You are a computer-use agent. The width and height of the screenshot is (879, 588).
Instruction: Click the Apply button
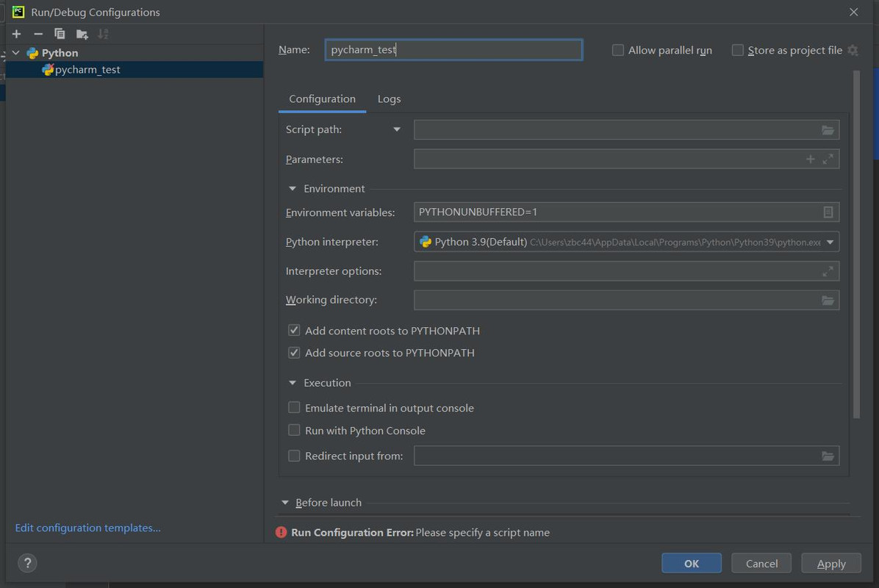click(830, 563)
